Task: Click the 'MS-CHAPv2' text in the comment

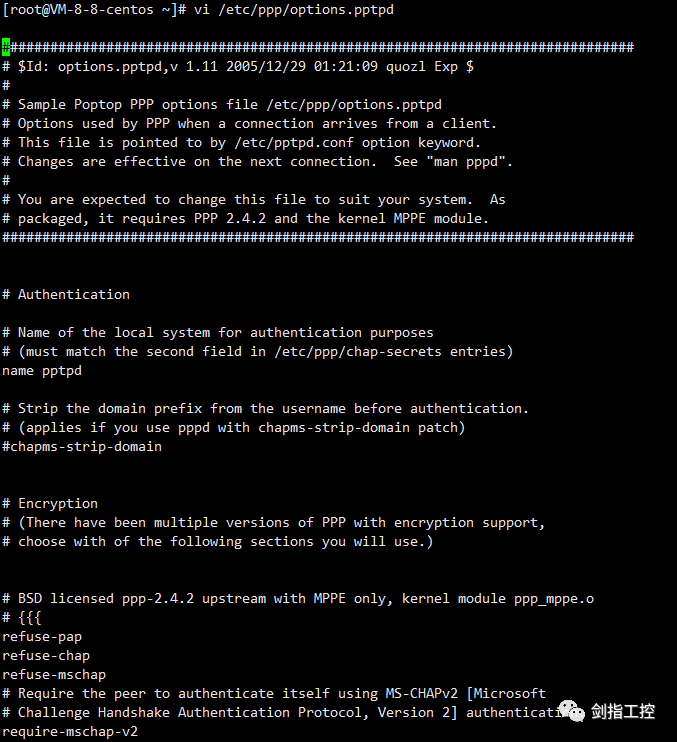Action: tap(422, 694)
